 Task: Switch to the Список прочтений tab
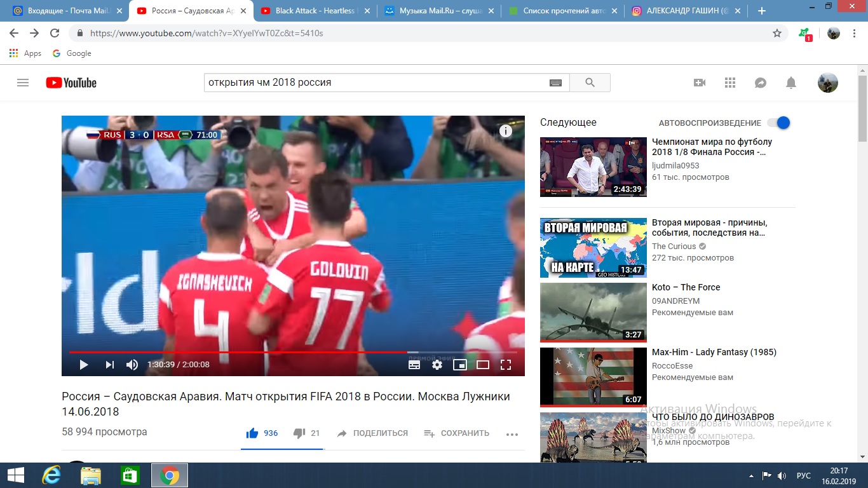562,11
